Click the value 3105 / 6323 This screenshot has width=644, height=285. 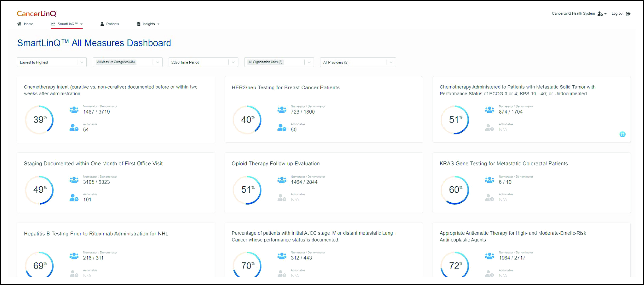click(97, 182)
